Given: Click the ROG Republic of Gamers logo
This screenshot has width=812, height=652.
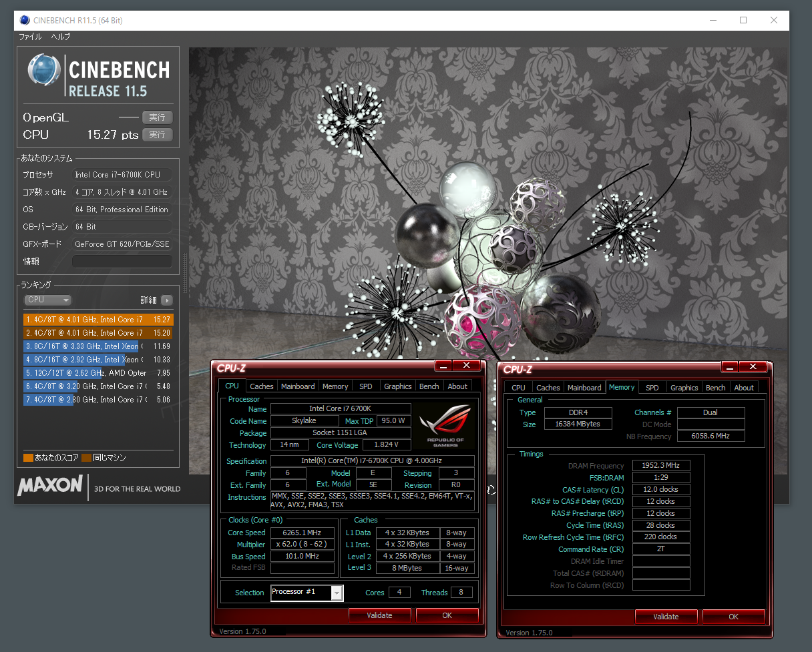Looking at the screenshot, I should 444,426.
